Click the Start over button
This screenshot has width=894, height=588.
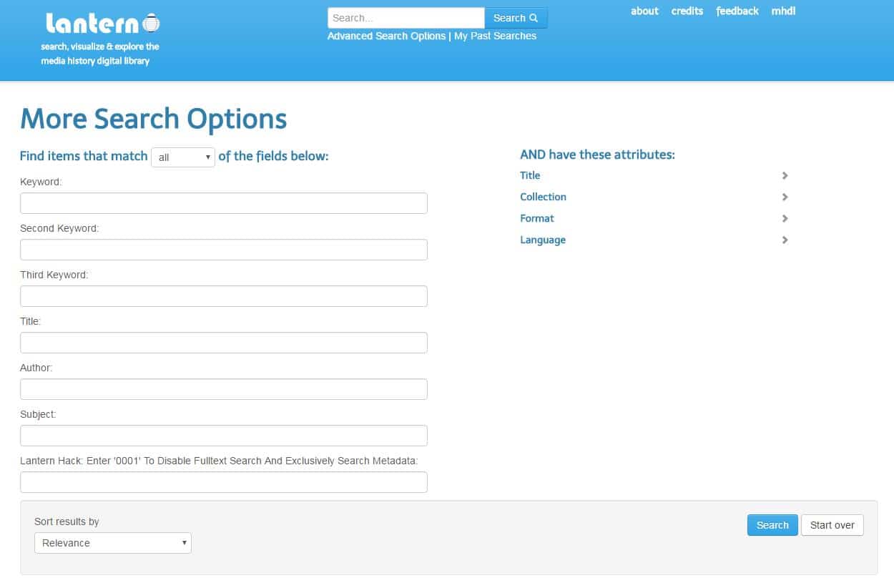(832, 525)
